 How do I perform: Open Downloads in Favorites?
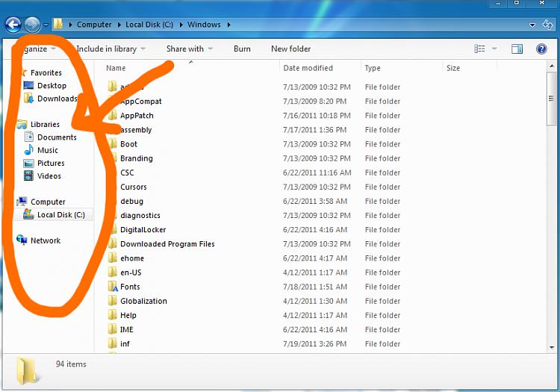tap(57, 99)
